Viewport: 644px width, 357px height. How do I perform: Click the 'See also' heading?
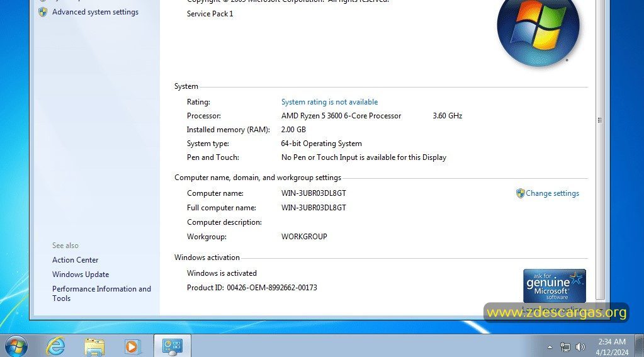pyautogui.click(x=65, y=246)
